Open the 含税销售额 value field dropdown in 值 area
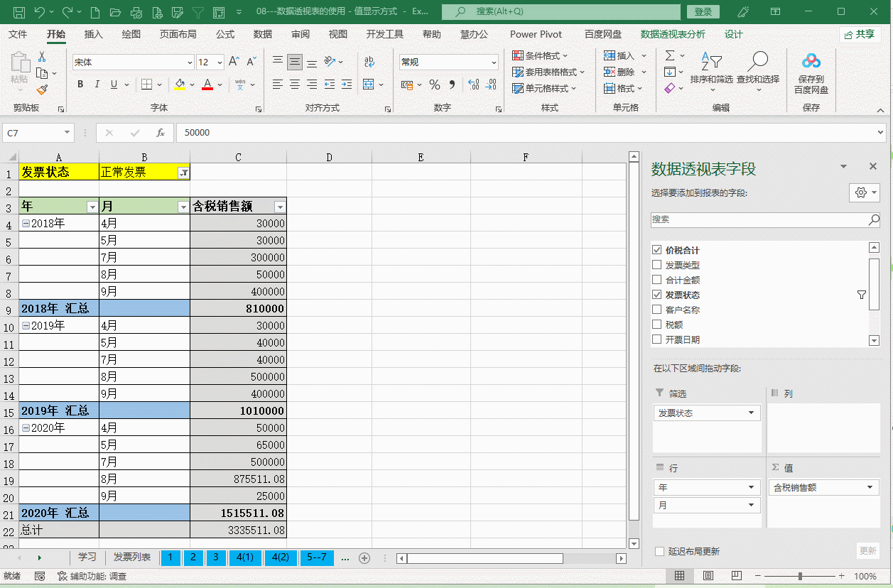This screenshot has height=588, width=893. point(870,488)
